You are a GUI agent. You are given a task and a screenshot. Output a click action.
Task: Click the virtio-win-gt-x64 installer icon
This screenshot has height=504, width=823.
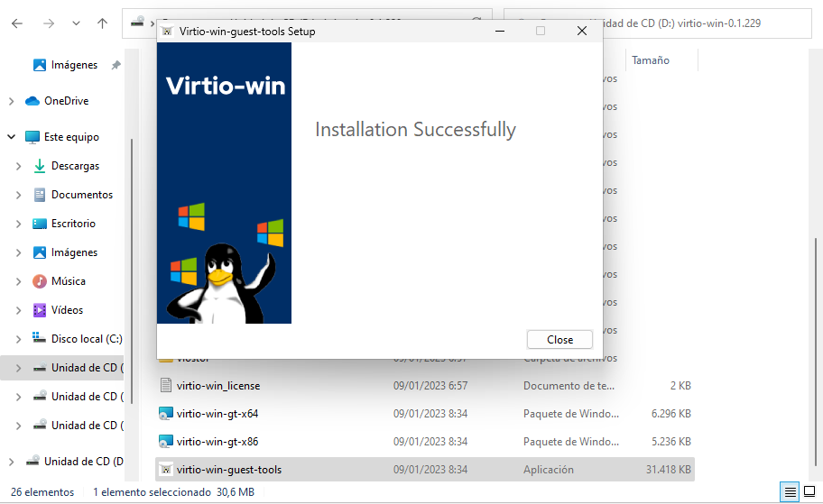coord(165,414)
